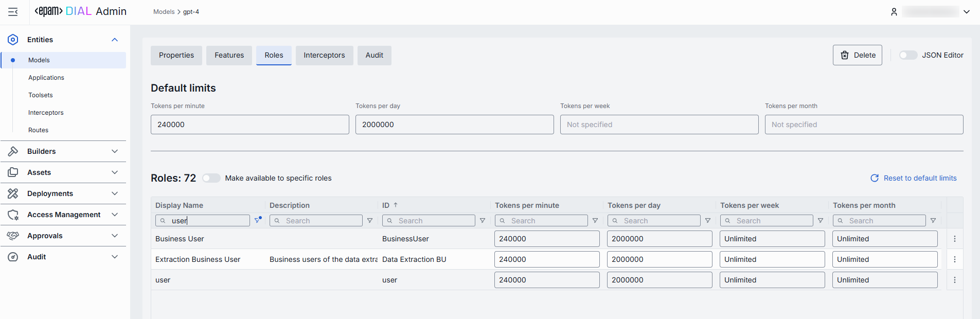Toggle Make available to specific roles
This screenshot has width=980, height=319.
[x=211, y=178]
